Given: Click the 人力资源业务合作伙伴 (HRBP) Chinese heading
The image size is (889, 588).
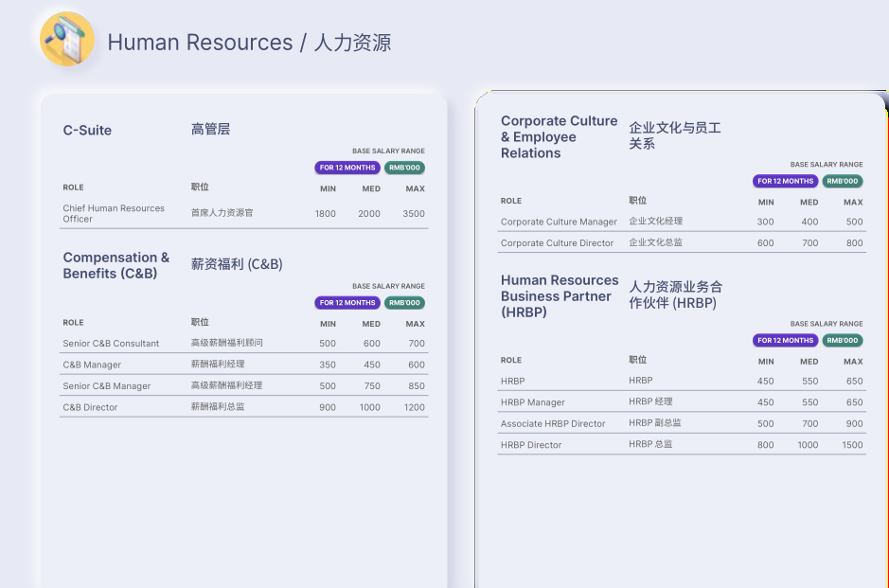Looking at the screenshot, I should coord(675,294).
